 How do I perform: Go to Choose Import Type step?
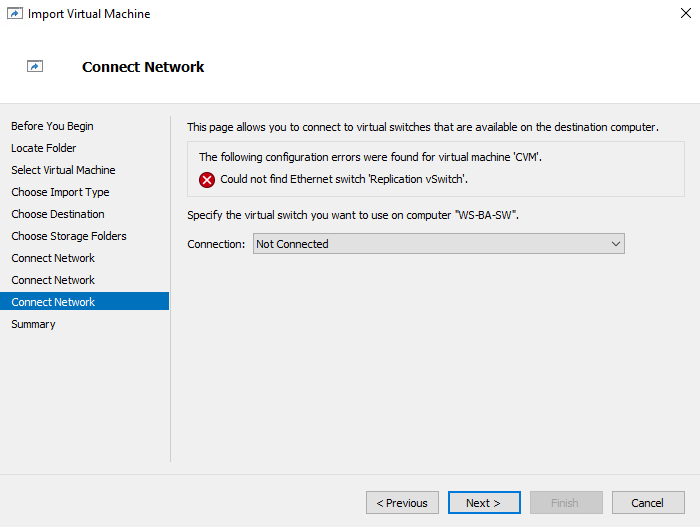click(60, 192)
